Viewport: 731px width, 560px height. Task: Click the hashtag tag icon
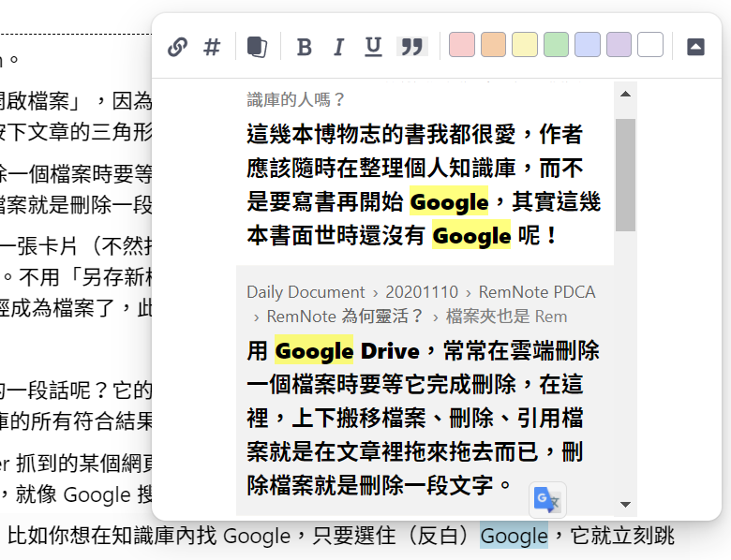212,47
